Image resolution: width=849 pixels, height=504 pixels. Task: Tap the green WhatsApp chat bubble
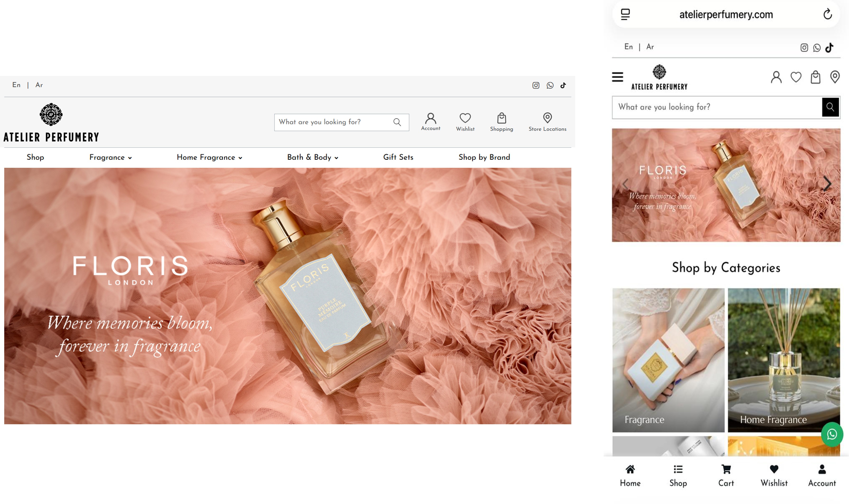[831, 434]
